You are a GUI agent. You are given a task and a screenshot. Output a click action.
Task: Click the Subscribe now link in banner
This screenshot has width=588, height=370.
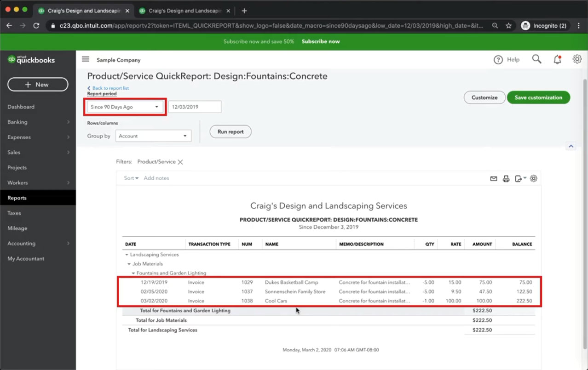(x=321, y=41)
